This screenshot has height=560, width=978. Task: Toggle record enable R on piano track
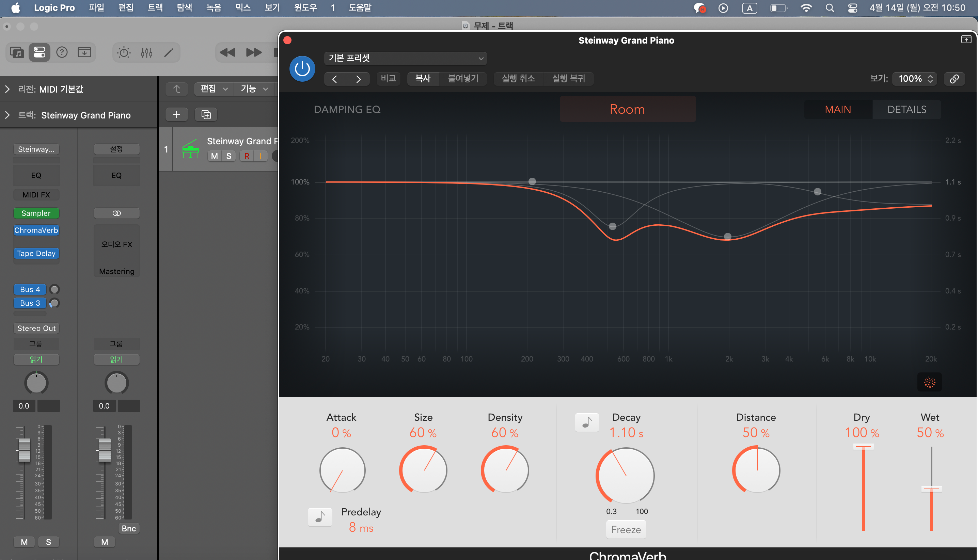247,156
